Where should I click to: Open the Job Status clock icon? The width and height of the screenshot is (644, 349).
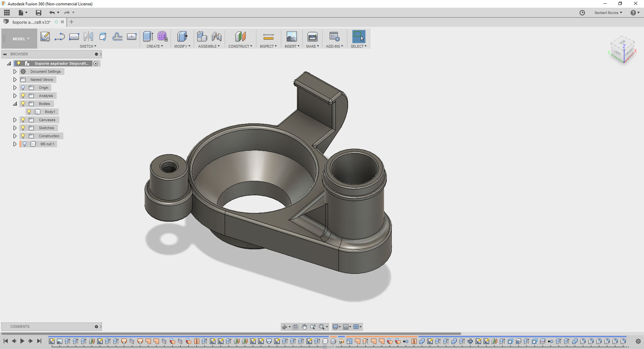coord(582,13)
